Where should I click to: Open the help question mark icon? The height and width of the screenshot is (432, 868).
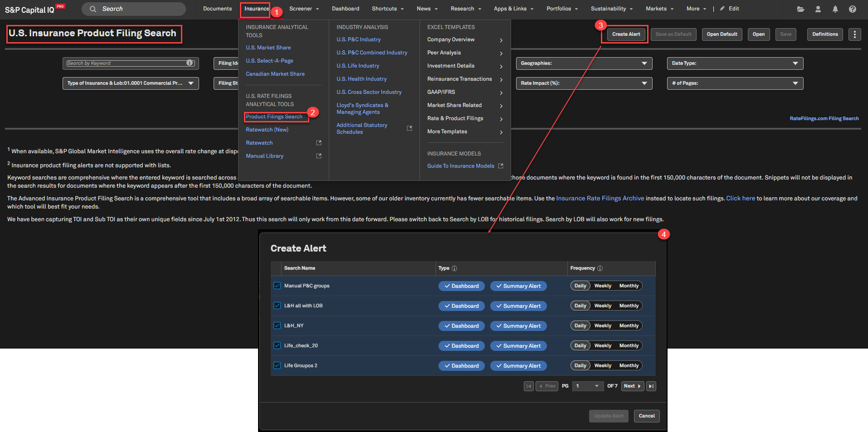pos(852,9)
